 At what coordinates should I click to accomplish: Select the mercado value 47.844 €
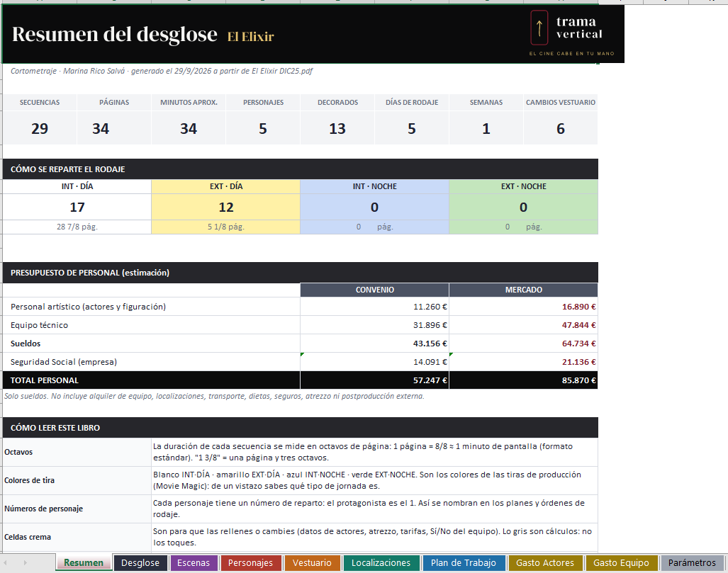tap(523, 325)
